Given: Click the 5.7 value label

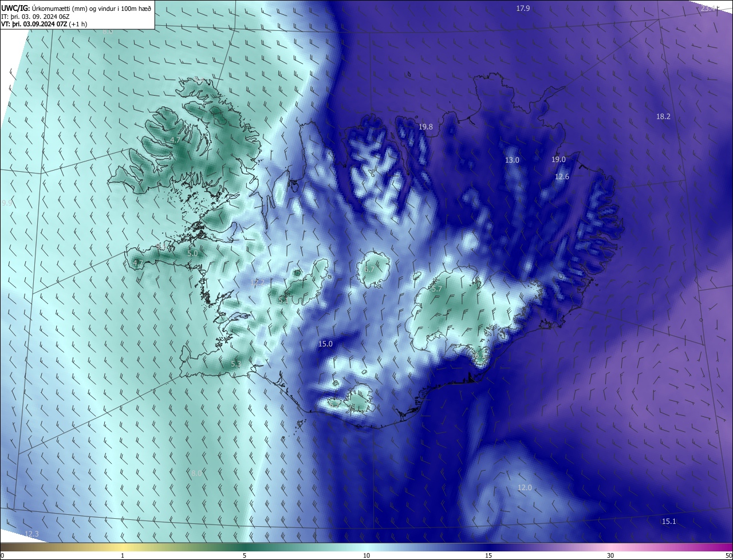Looking at the screenshot, I should pyautogui.click(x=436, y=289).
